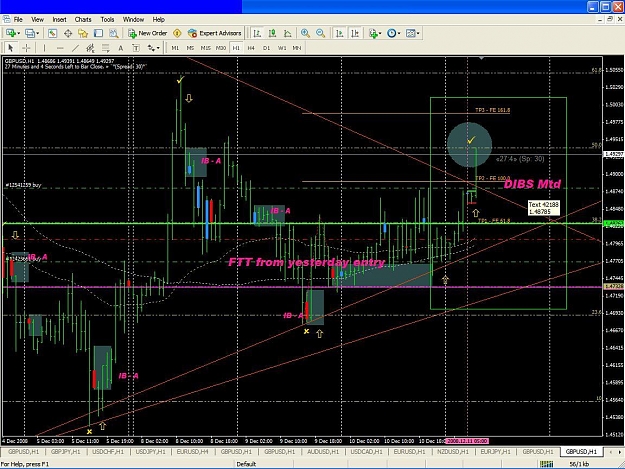Set timeframe to M5
625x469 pixels.
(x=190, y=48)
